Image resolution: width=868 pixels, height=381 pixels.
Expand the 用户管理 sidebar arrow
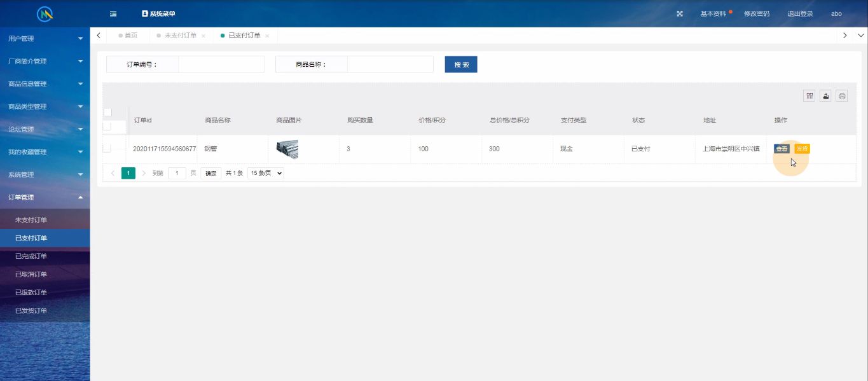(x=80, y=39)
